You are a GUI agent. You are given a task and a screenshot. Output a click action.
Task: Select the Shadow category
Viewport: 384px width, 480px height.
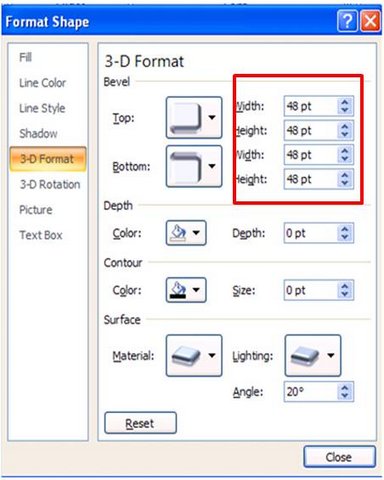tap(38, 134)
